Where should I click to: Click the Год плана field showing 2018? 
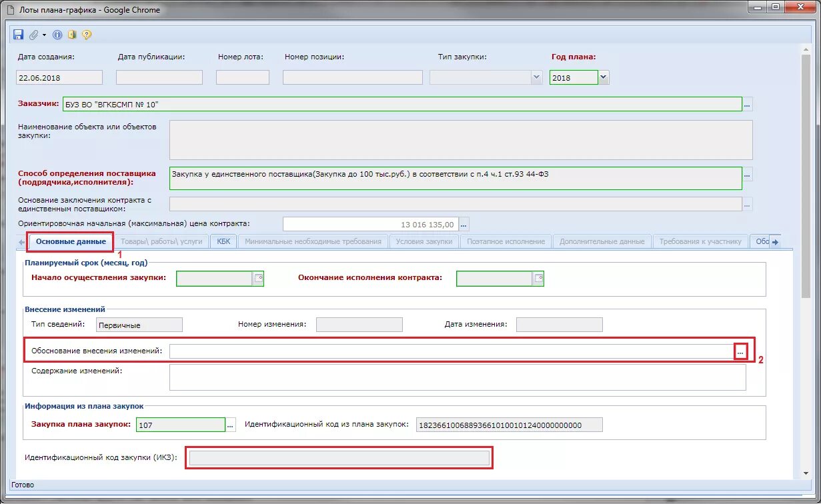tap(574, 77)
